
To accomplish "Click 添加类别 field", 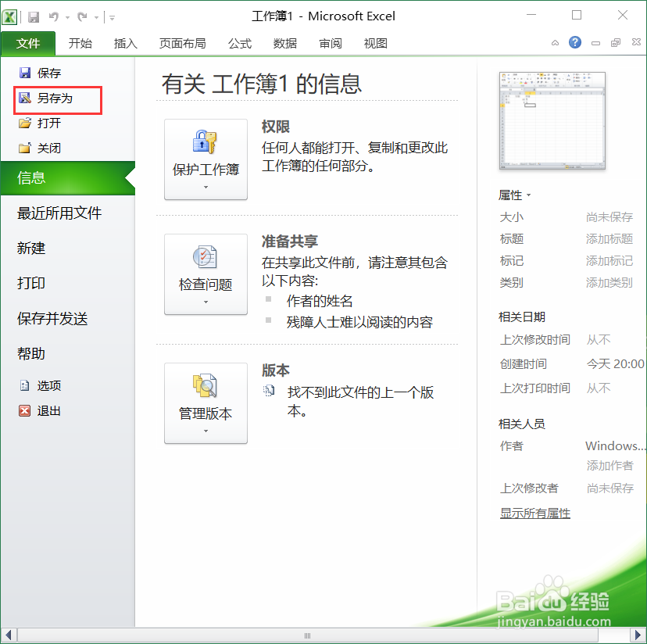I will click(609, 283).
